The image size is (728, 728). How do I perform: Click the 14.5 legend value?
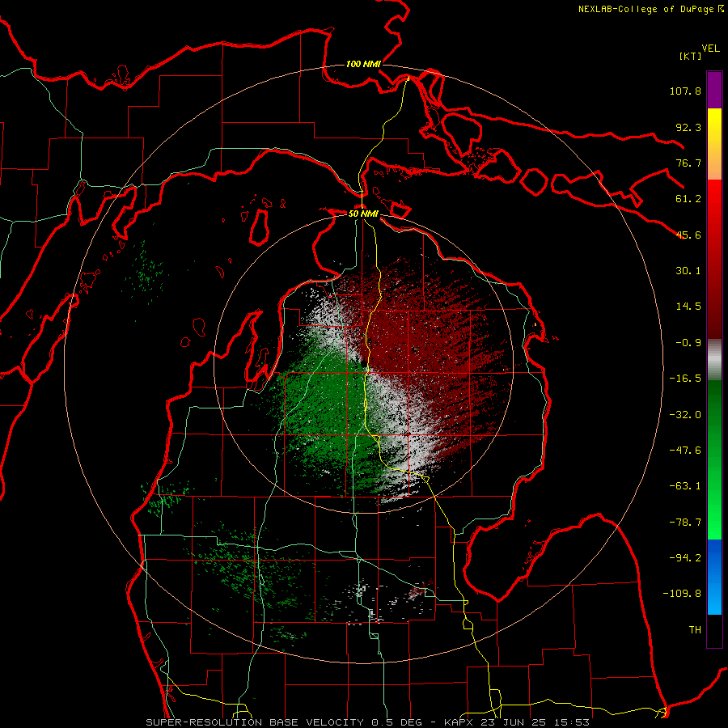tap(688, 307)
